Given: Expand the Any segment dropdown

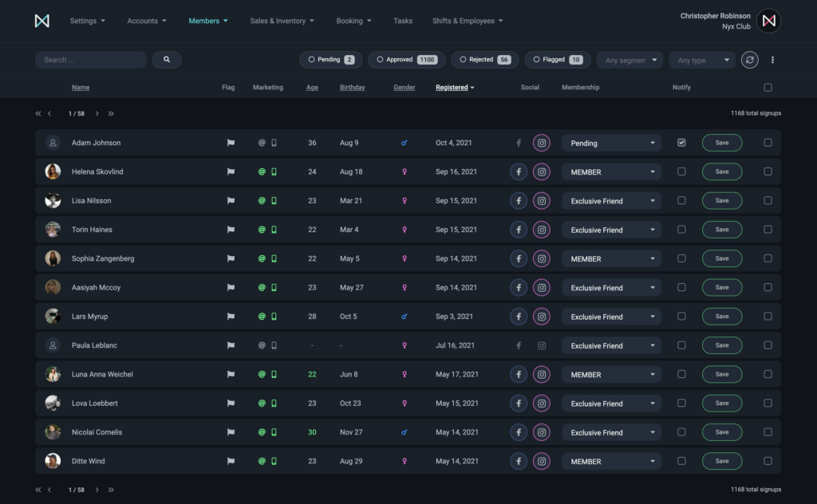Looking at the screenshot, I should (630, 60).
